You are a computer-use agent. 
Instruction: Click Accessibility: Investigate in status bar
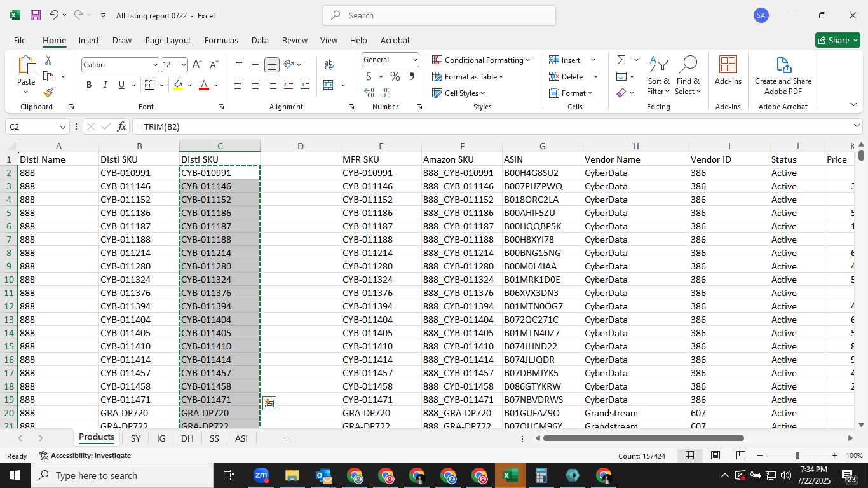pyautogui.click(x=85, y=456)
